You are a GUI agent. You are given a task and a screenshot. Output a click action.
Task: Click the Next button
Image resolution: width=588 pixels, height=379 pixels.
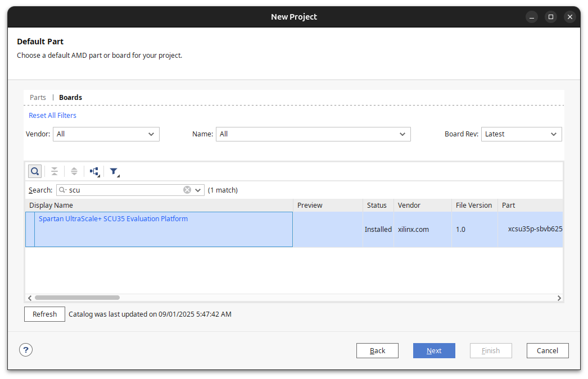pos(434,350)
